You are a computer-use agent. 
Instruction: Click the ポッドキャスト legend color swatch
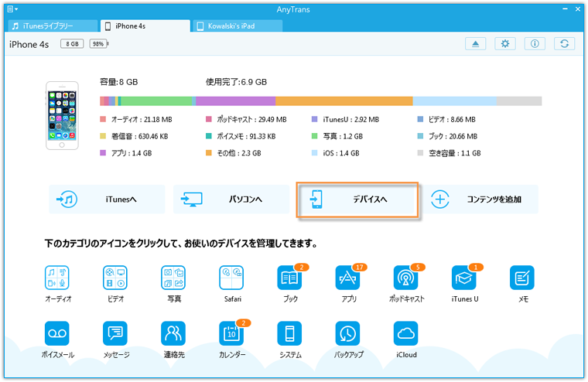[x=209, y=119]
